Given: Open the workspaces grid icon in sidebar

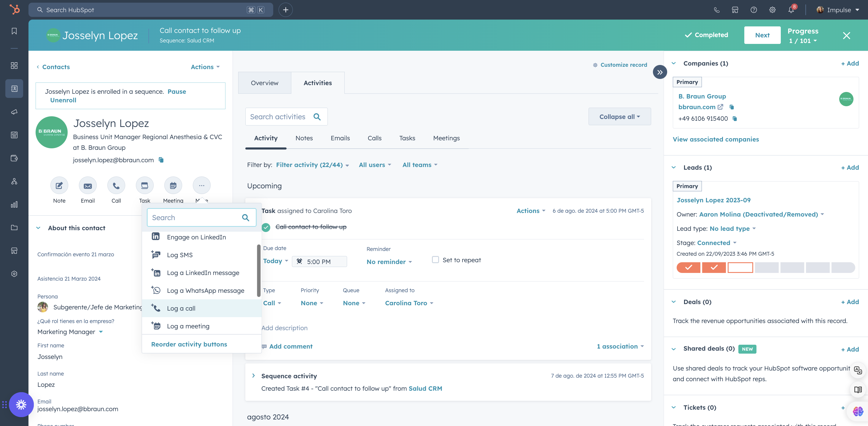Looking at the screenshot, I should point(14,65).
